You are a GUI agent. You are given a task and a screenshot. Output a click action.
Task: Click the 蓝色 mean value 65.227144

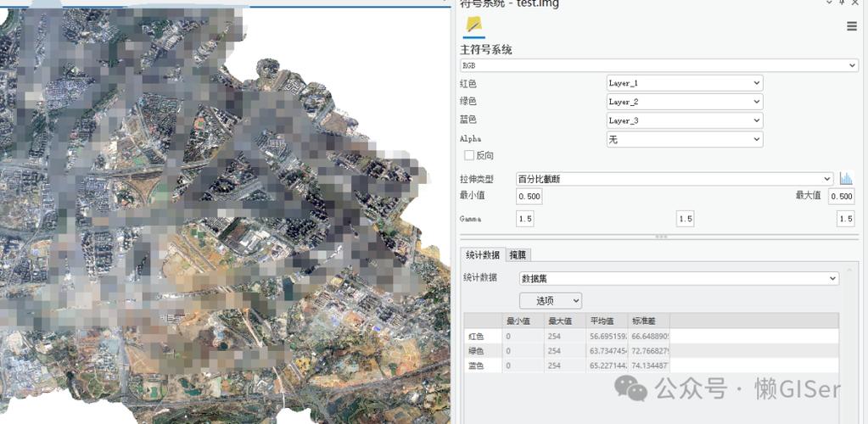pyautogui.click(x=608, y=365)
